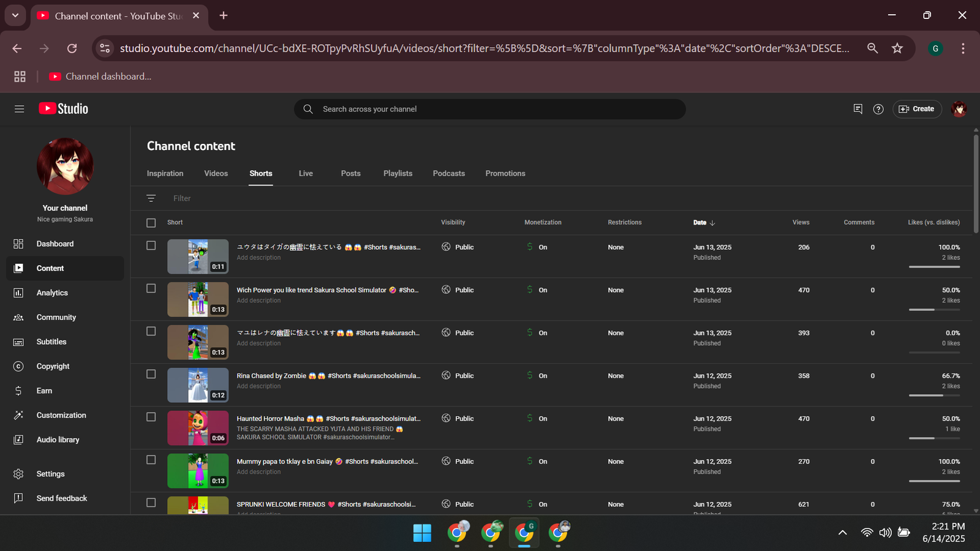Click the Chrome profile G icon

(x=935, y=48)
